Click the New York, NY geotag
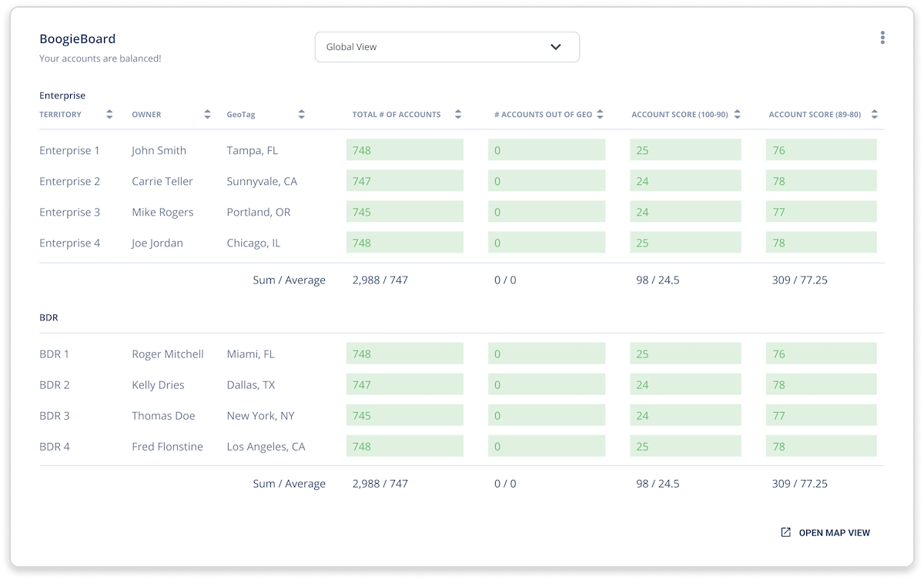The width and height of the screenshot is (924, 580). (260, 416)
